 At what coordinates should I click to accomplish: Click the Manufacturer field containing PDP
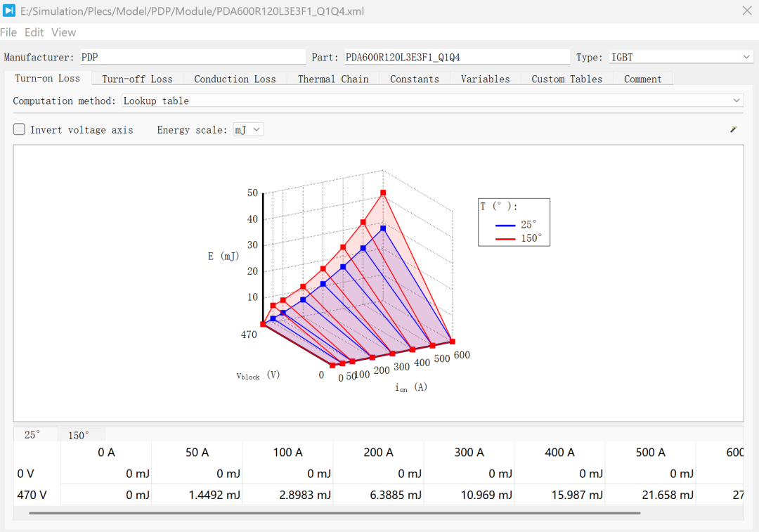(193, 57)
